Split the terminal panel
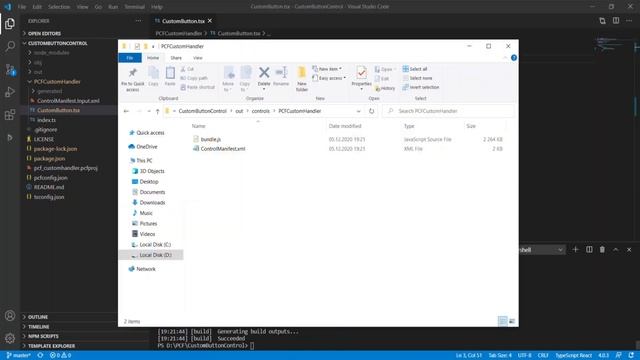The width and height of the screenshot is (640, 360). (589, 249)
